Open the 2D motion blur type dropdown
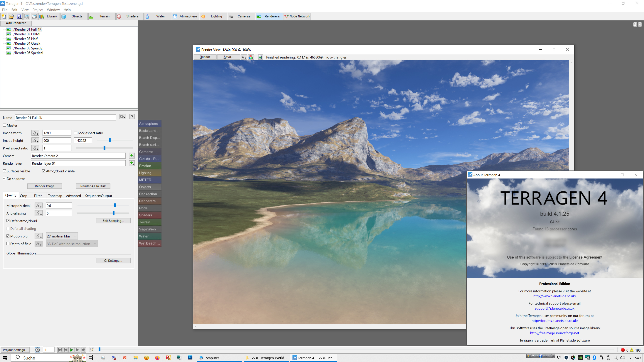The width and height of the screenshot is (644, 362). tap(62, 236)
